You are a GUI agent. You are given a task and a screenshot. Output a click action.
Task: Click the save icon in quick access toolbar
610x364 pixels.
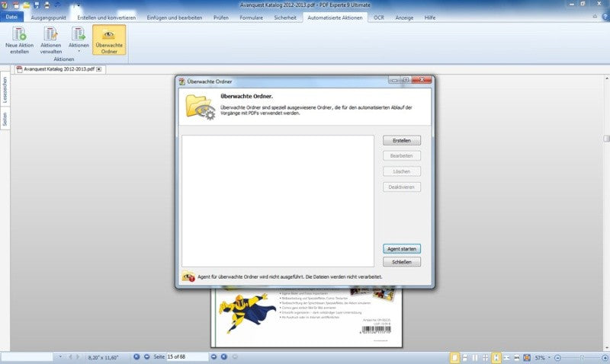[x=37, y=5]
